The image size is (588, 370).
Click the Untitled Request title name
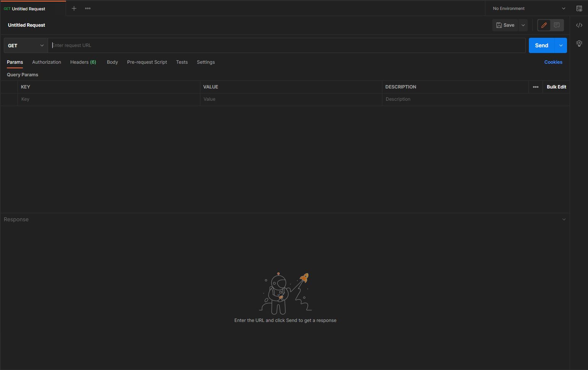tap(27, 25)
